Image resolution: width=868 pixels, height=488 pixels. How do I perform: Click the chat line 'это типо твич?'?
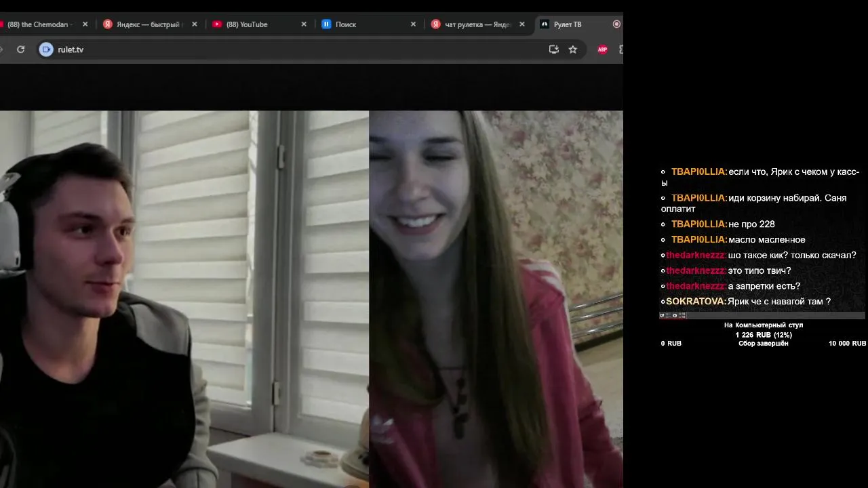(x=759, y=271)
